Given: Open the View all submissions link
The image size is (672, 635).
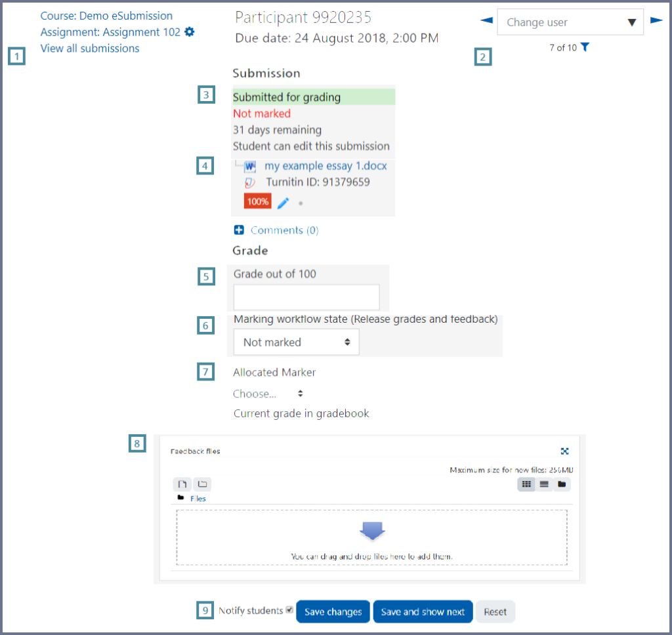Looking at the screenshot, I should click(89, 48).
